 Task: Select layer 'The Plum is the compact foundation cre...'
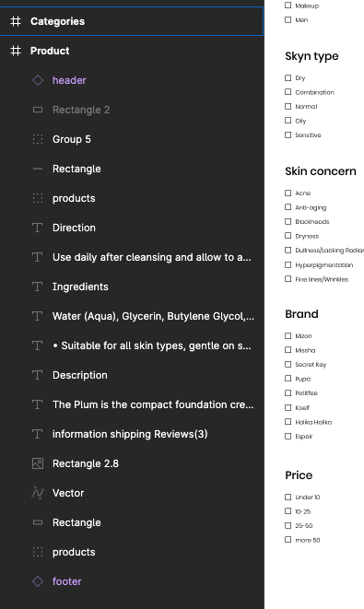(x=153, y=404)
